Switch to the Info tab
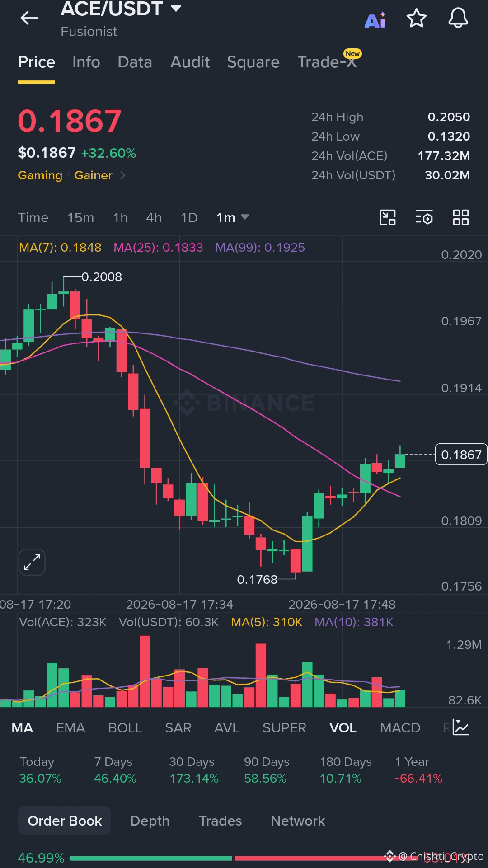The width and height of the screenshot is (488, 868). (x=86, y=62)
